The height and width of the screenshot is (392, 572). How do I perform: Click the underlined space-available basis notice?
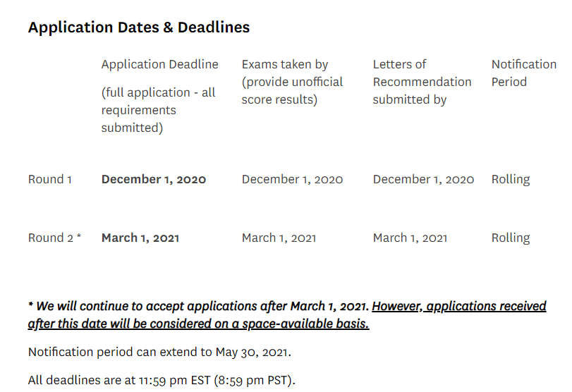(287, 314)
